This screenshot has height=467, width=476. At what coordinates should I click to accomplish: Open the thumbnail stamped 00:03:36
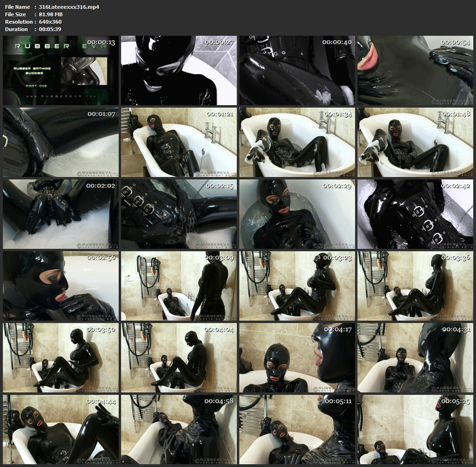[x=415, y=286]
